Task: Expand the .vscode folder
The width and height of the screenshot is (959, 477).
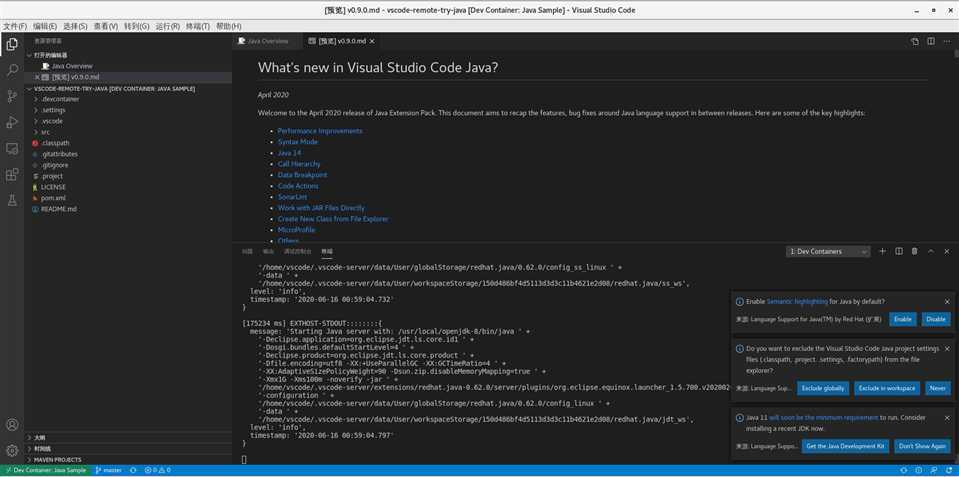Action: tap(128, 121)
